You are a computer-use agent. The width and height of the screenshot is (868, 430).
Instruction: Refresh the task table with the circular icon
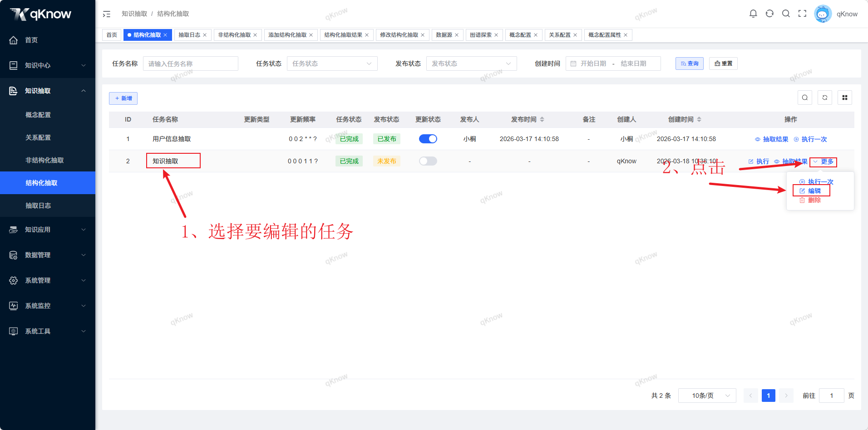click(x=825, y=98)
